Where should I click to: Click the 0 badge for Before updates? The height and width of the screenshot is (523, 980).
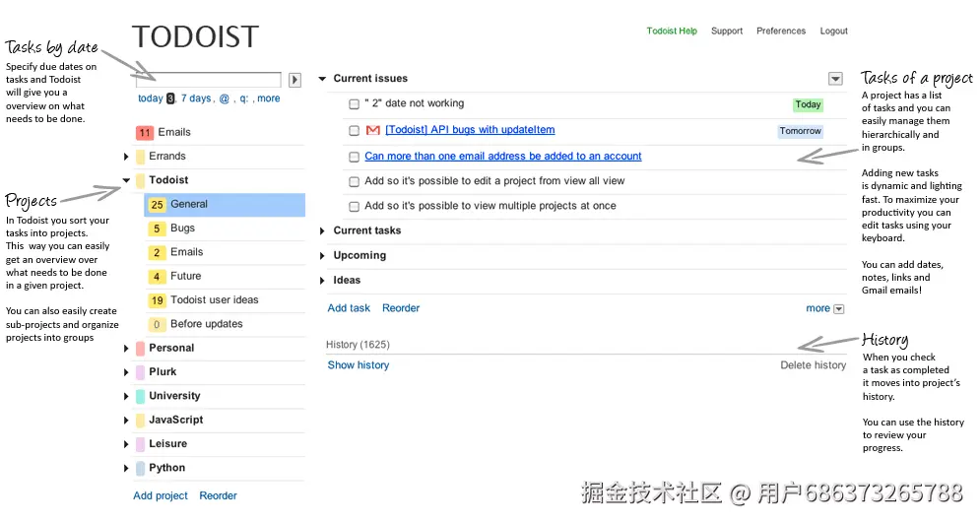point(157,324)
